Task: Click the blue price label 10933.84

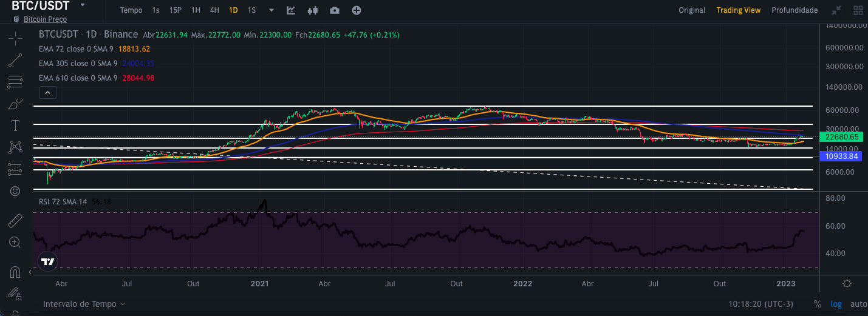Action: click(x=841, y=156)
